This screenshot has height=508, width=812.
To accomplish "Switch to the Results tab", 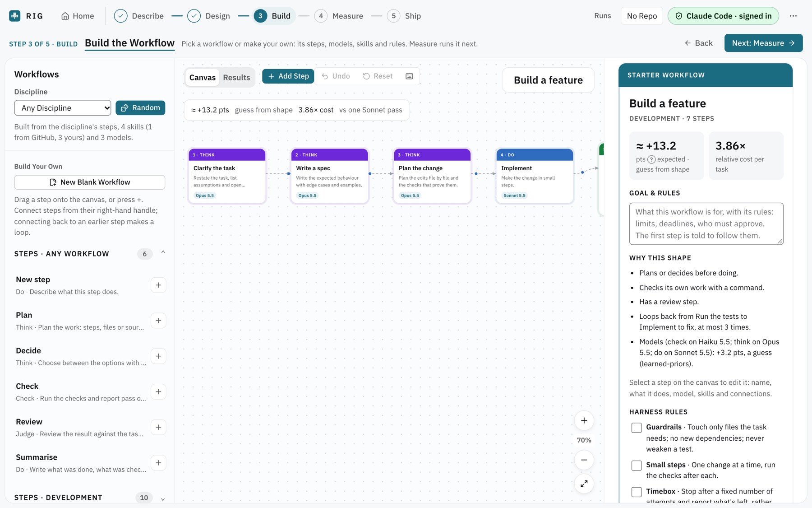I will [236, 77].
